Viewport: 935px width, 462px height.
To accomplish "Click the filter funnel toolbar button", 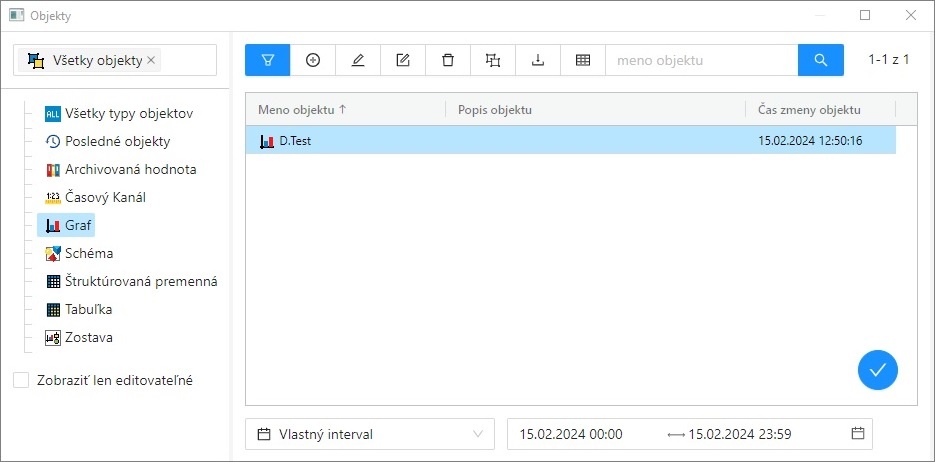I will tap(267, 60).
